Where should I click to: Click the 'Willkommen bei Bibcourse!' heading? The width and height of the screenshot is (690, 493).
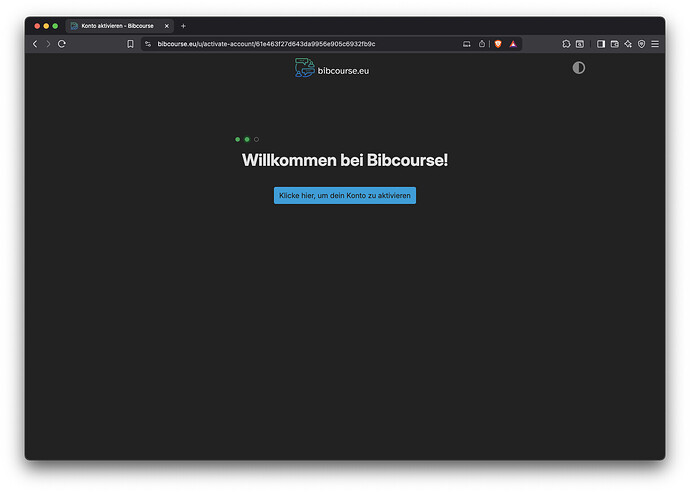(x=345, y=160)
